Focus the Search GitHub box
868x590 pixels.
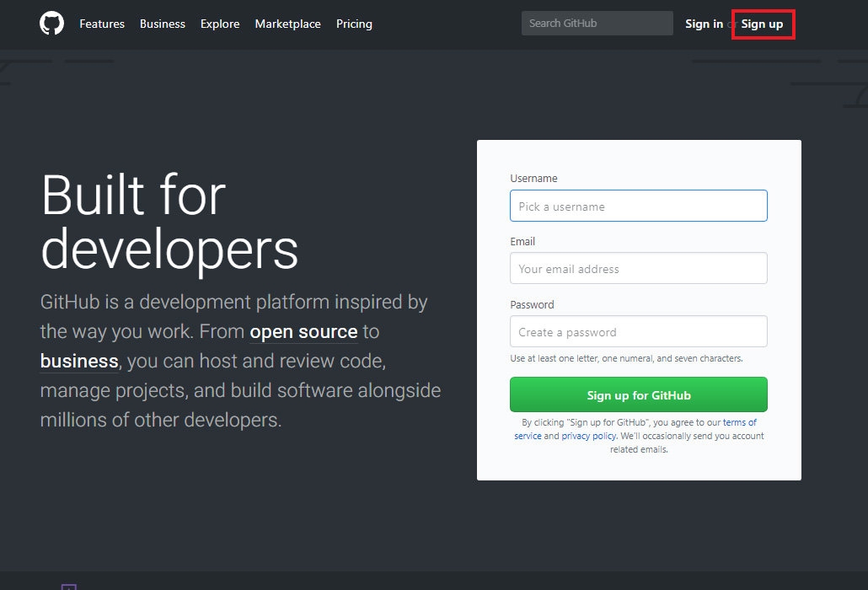[597, 24]
